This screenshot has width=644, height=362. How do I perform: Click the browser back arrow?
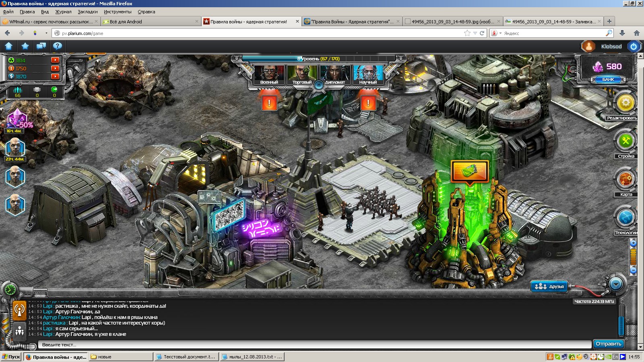(7, 33)
